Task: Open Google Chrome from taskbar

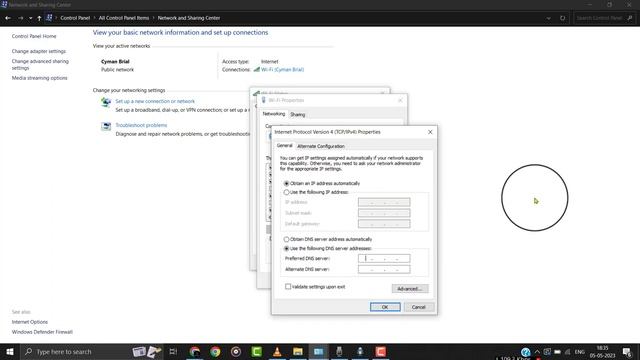Action: [215, 352]
